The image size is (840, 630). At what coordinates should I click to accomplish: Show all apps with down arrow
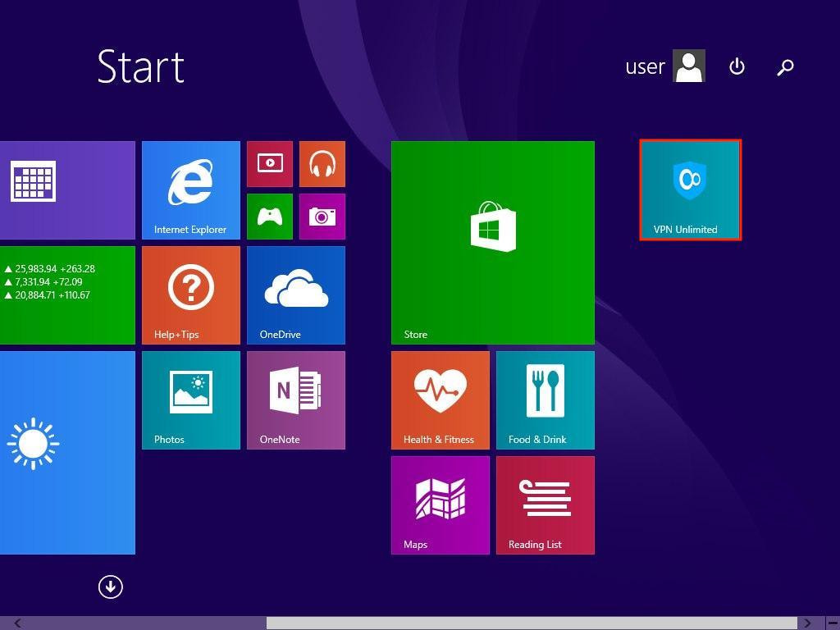tap(110, 587)
